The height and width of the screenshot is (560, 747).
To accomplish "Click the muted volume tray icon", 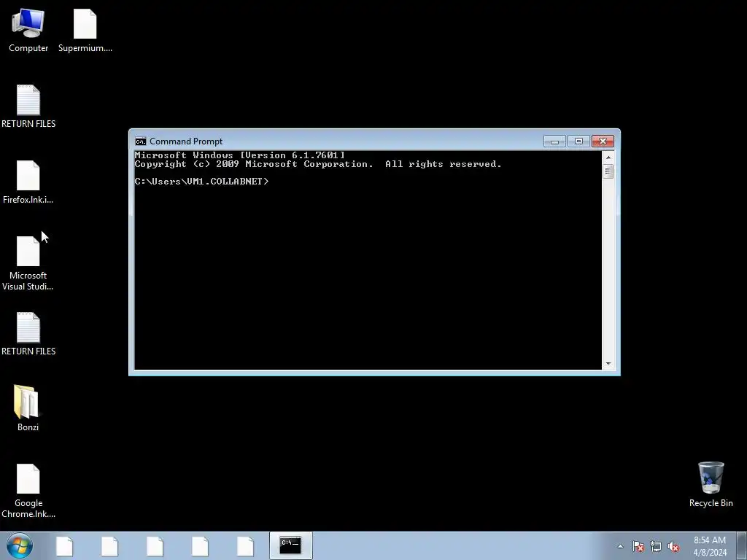I will point(673,546).
